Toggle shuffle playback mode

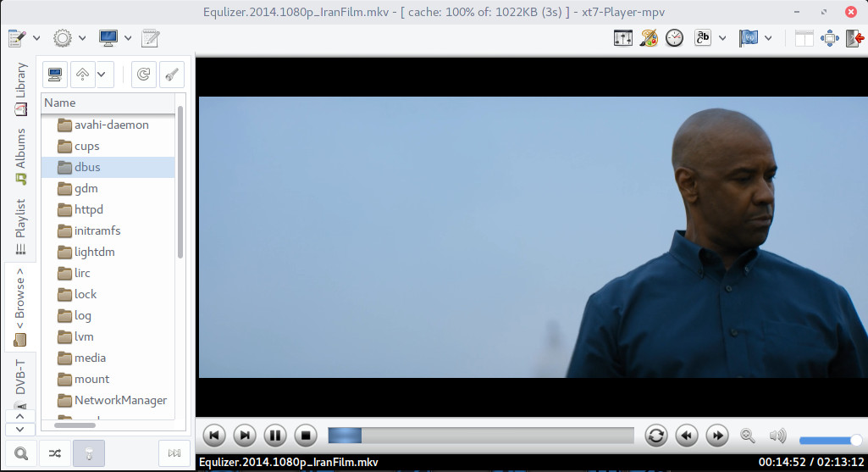pos(55,453)
